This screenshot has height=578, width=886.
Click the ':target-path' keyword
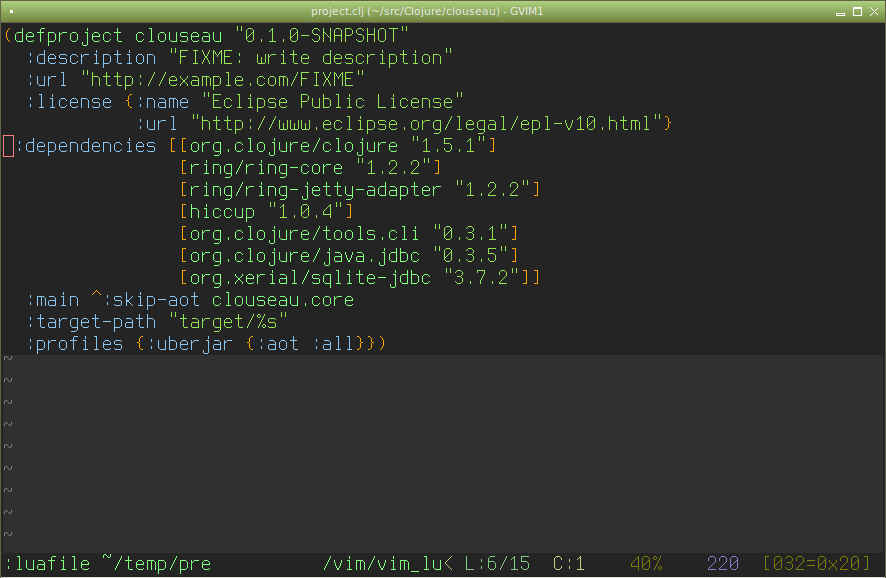(x=90, y=323)
